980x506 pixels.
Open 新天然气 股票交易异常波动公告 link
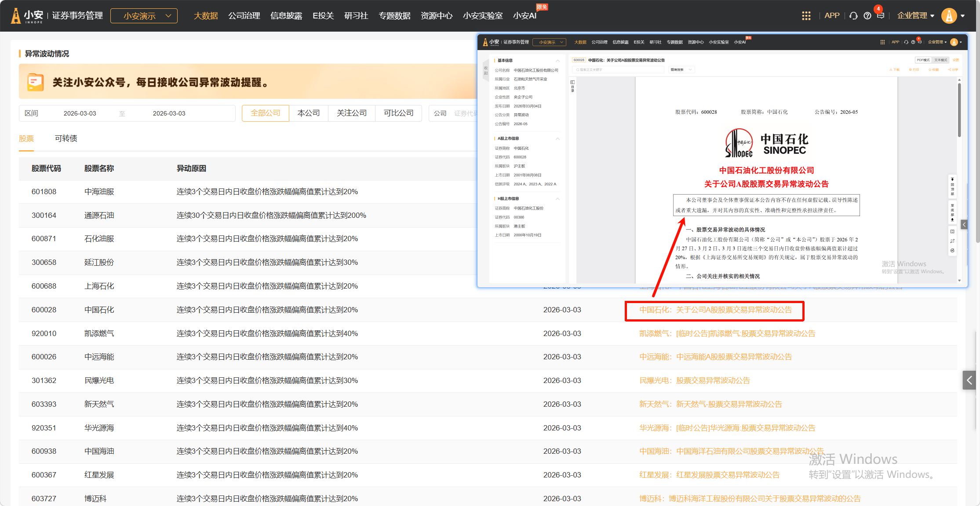click(710, 405)
